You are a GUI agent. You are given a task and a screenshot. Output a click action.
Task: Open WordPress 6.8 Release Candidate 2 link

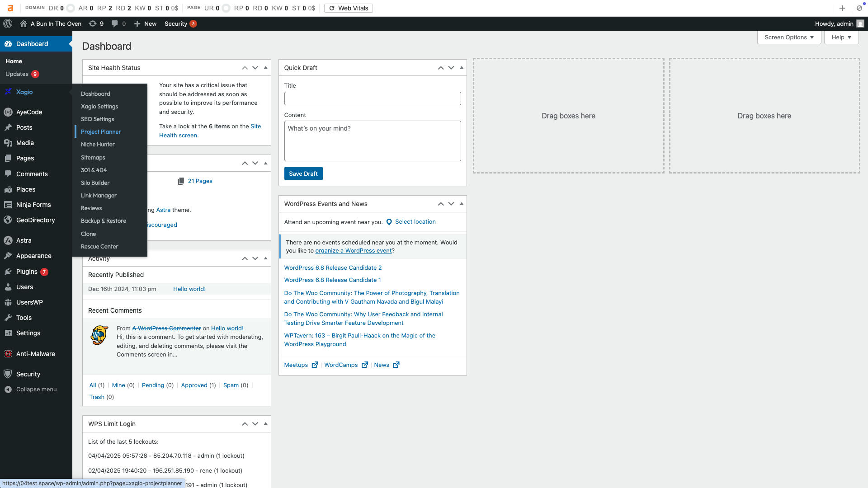pos(333,268)
